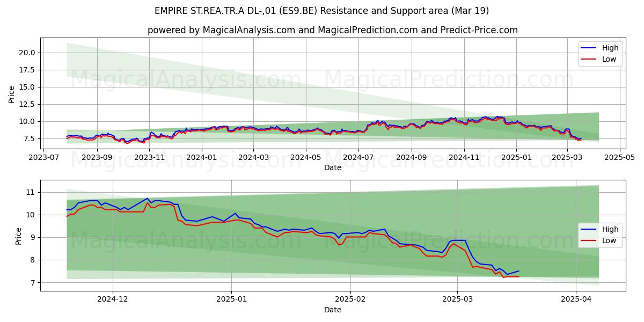This screenshot has width=644, height=322.
Task: Click the bottom chart 'Date' axis label
Action: (x=333, y=310)
